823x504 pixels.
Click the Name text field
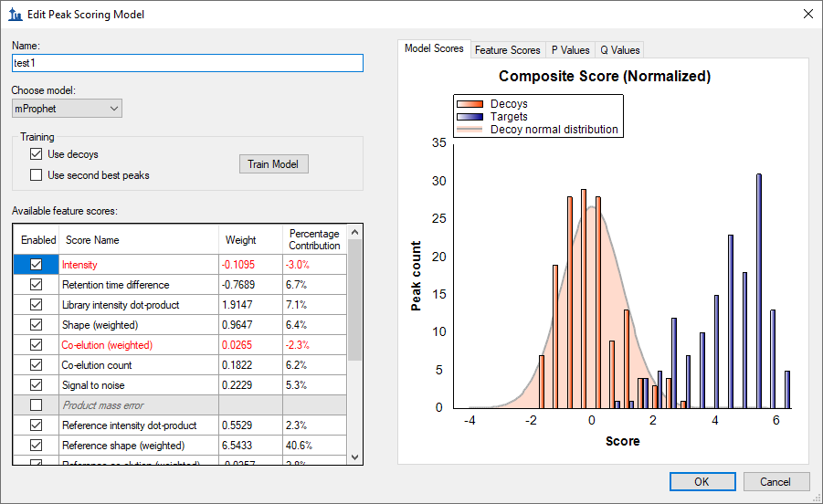click(187, 63)
